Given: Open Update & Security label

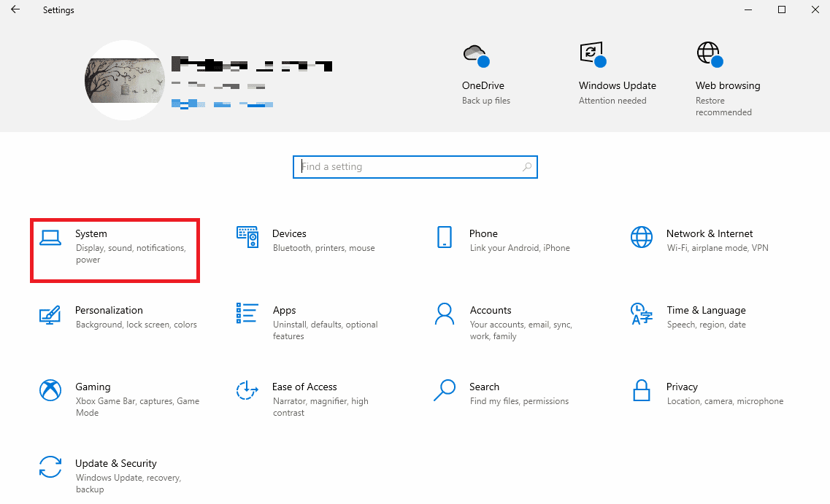Looking at the screenshot, I should (116, 464).
